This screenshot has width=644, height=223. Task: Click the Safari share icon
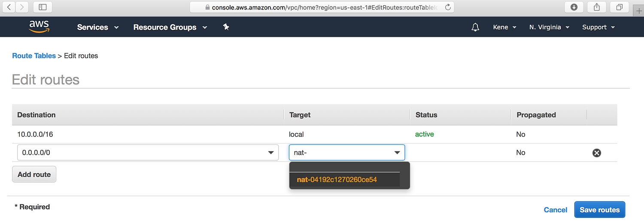[597, 7]
